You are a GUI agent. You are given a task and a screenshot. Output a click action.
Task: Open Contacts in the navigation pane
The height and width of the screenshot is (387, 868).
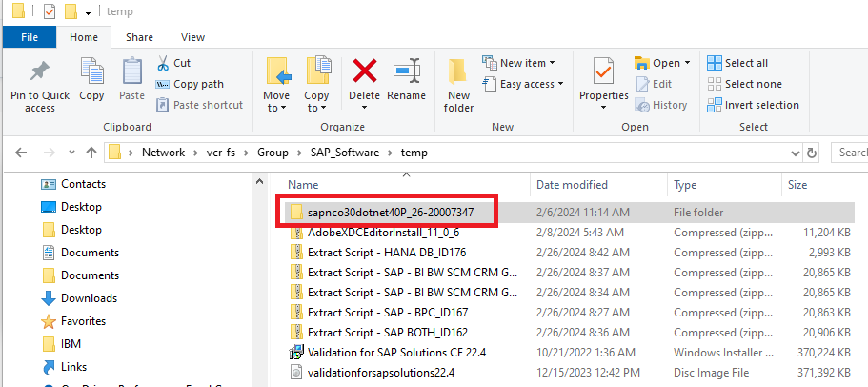(x=73, y=184)
